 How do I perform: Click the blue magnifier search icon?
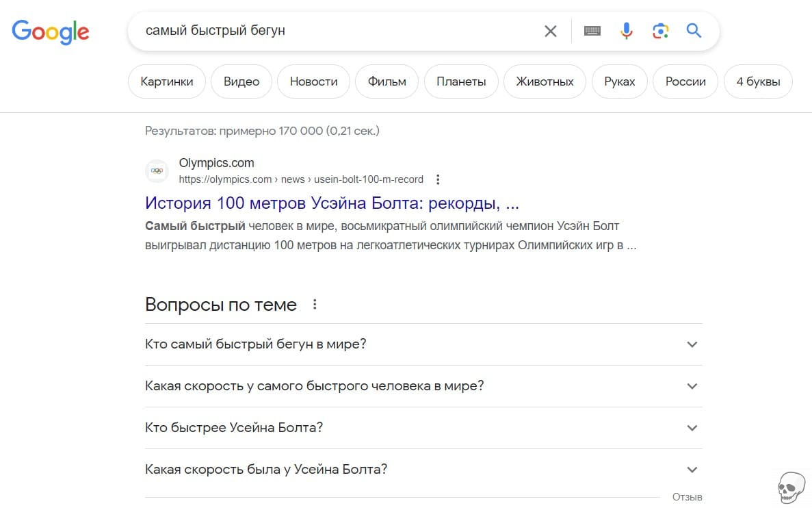pyautogui.click(x=694, y=31)
